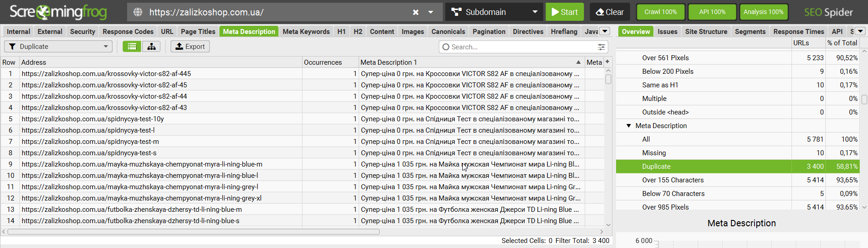The height and width of the screenshot is (248, 868).
Task: Open the Site Structure tab
Action: coord(706,31)
